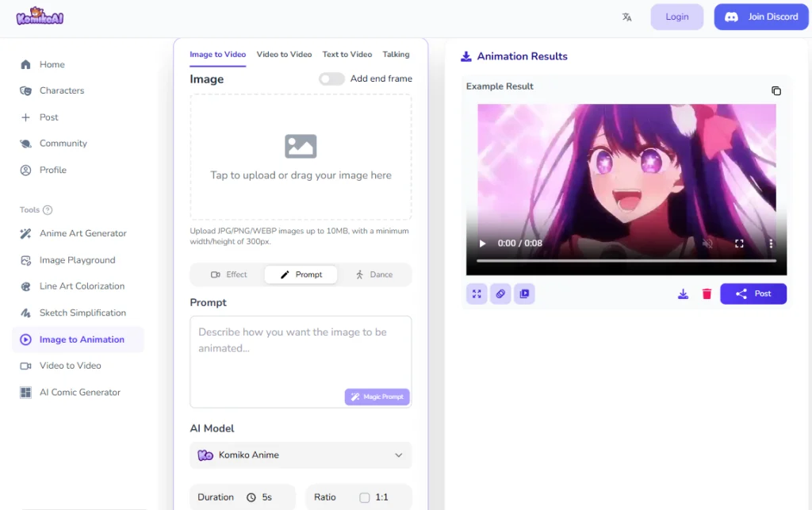Play the example result video

(x=482, y=244)
